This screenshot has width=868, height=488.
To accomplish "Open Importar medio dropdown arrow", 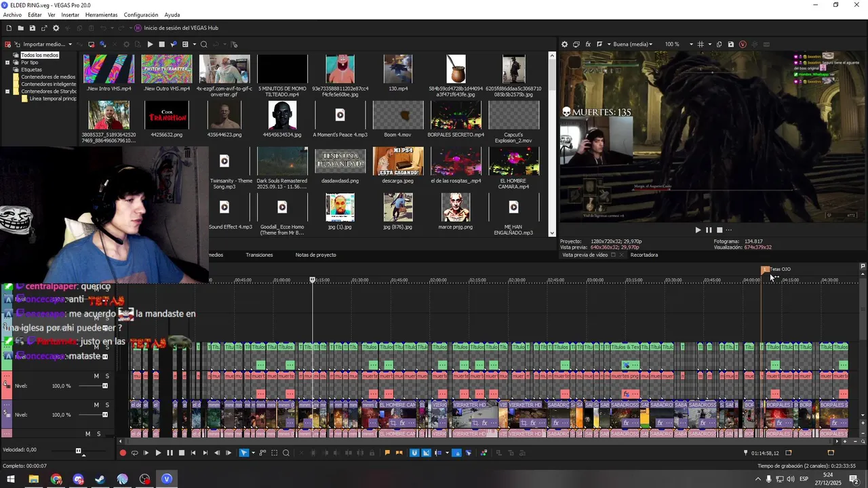I will click(70, 44).
